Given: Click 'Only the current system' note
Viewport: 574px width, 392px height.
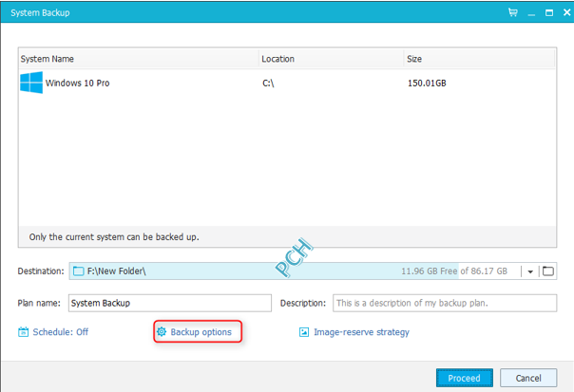Looking at the screenshot, I should [x=114, y=237].
